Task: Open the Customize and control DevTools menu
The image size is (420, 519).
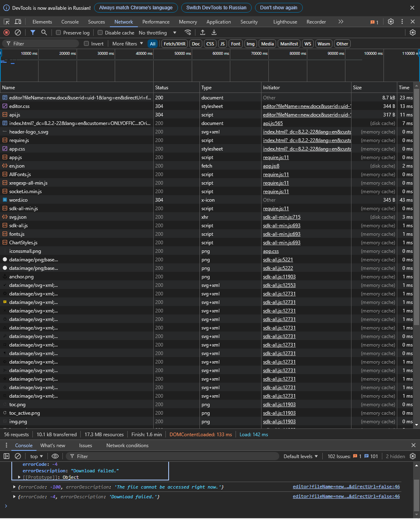Action: (x=402, y=22)
